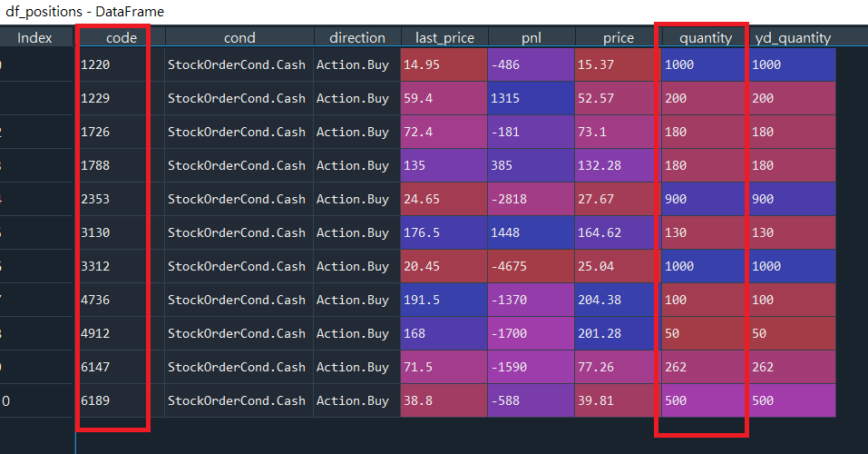This screenshot has width=868, height=454.
Task: Select price cell 15.37
Action: [x=619, y=64]
